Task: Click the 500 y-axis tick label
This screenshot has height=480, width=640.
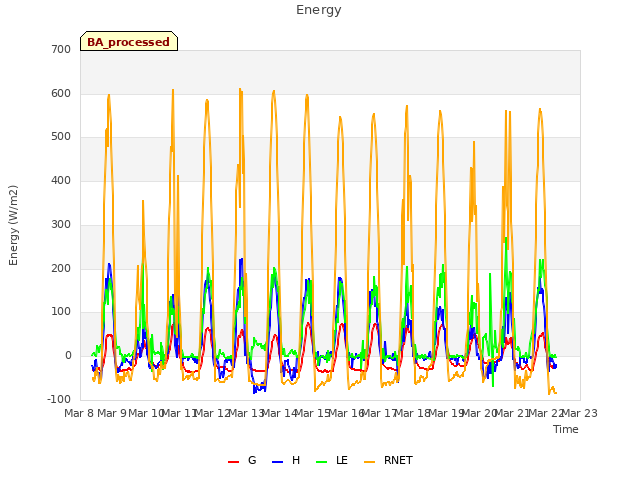Action: tap(61, 137)
